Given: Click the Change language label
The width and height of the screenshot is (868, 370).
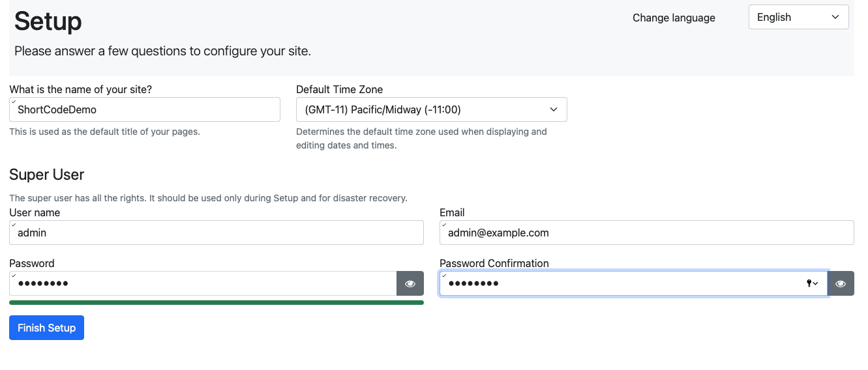Looking at the screenshot, I should [x=674, y=18].
